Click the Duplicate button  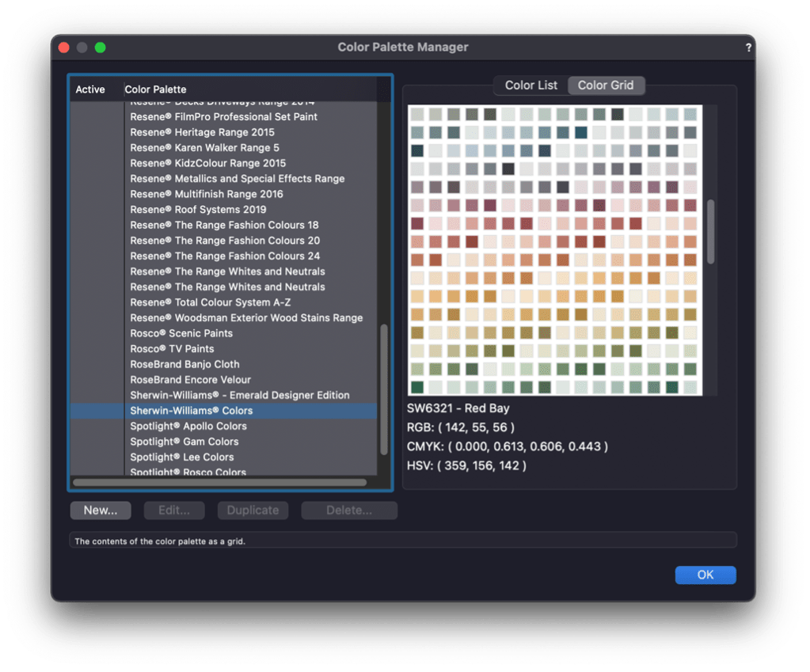pyautogui.click(x=253, y=511)
